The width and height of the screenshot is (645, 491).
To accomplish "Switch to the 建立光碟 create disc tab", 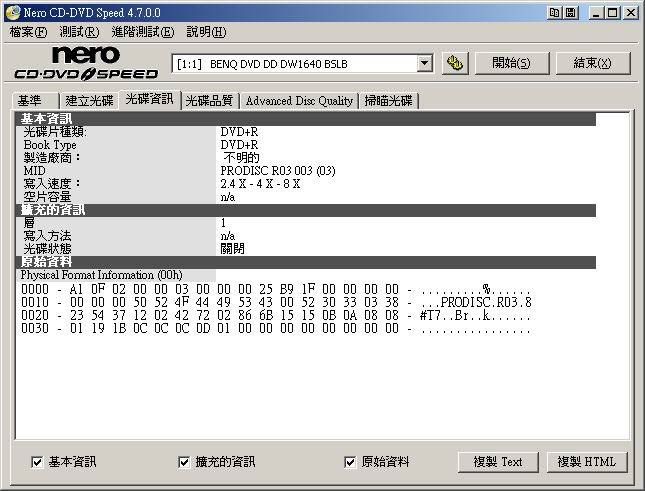I will pyautogui.click(x=89, y=101).
